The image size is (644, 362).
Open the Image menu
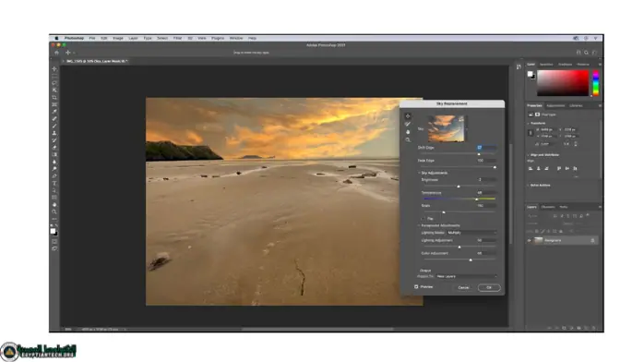pos(118,38)
